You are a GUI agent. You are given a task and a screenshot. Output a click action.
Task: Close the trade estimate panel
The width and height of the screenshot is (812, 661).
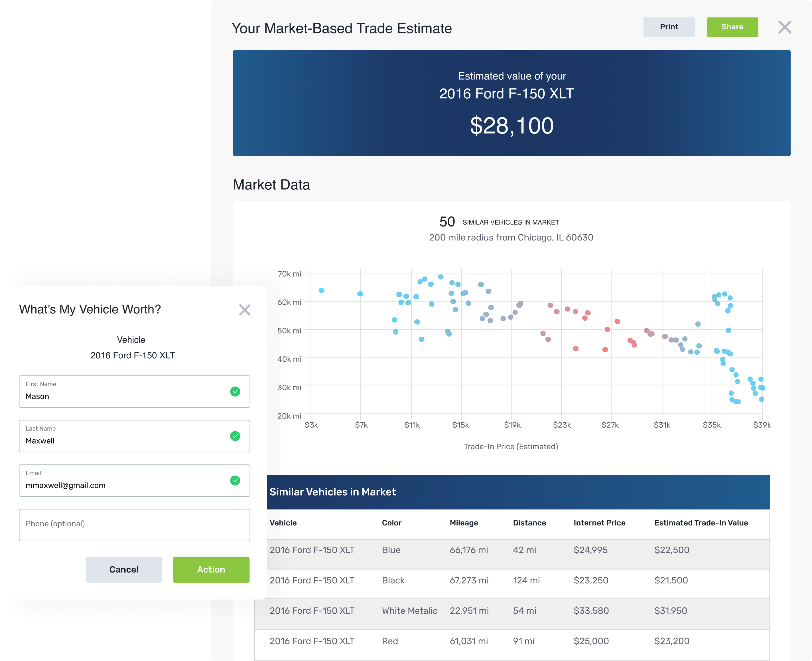784,27
